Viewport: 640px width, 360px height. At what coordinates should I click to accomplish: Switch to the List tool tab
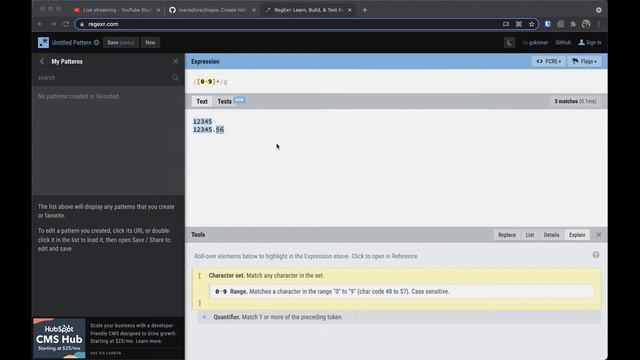[x=530, y=235]
